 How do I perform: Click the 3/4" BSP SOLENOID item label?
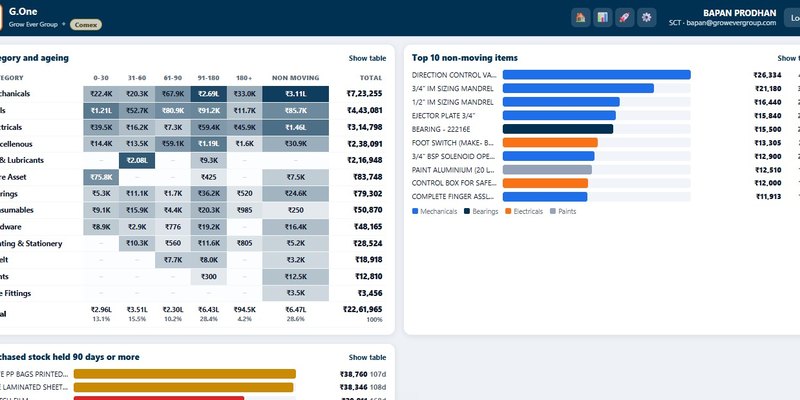pos(453,156)
